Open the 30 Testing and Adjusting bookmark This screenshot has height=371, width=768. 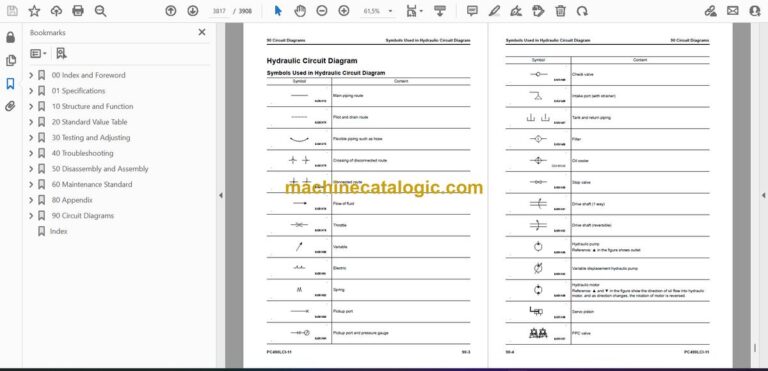pos(91,138)
